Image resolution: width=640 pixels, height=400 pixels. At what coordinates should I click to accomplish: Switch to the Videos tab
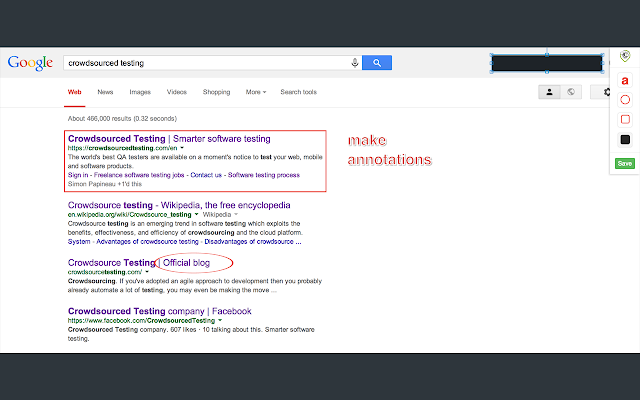pos(177,92)
